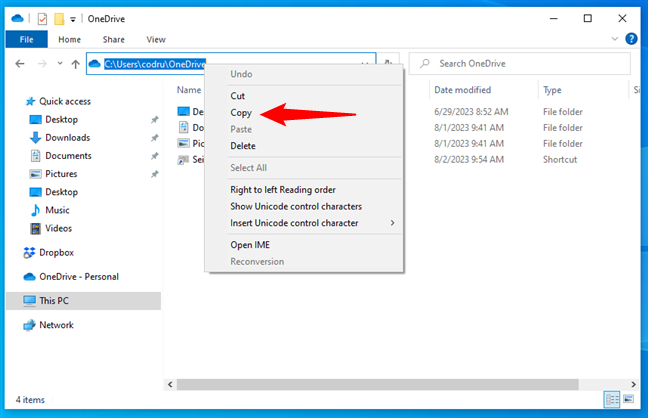
Task: Open the Customize Quick Access Toolbar dropdown
Action: point(73,19)
